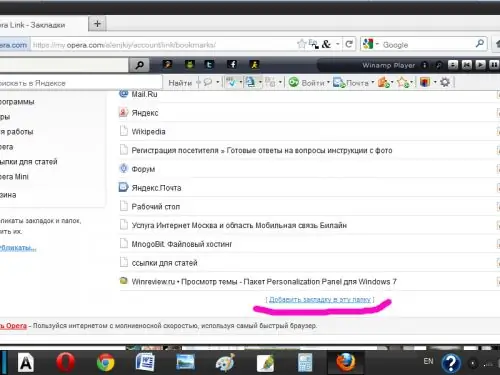Open Google Chrome from the taskbar
The height and width of the screenshot is (375, 500).
coord(106,363)
